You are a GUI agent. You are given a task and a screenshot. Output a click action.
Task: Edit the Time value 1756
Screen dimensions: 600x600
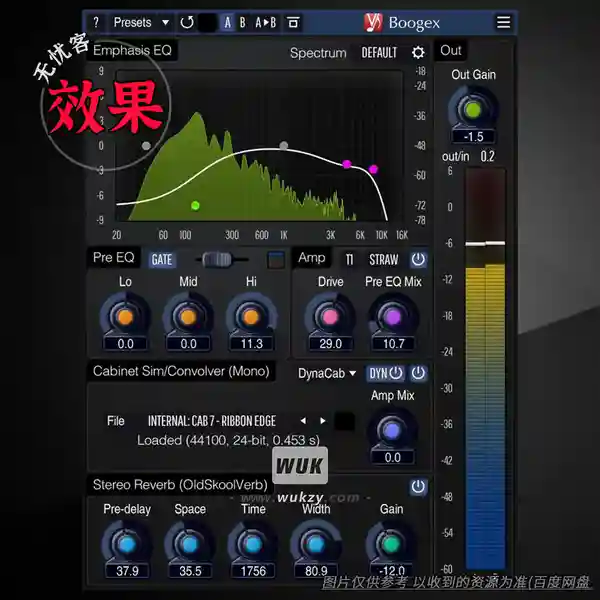[x=253, y=571]
